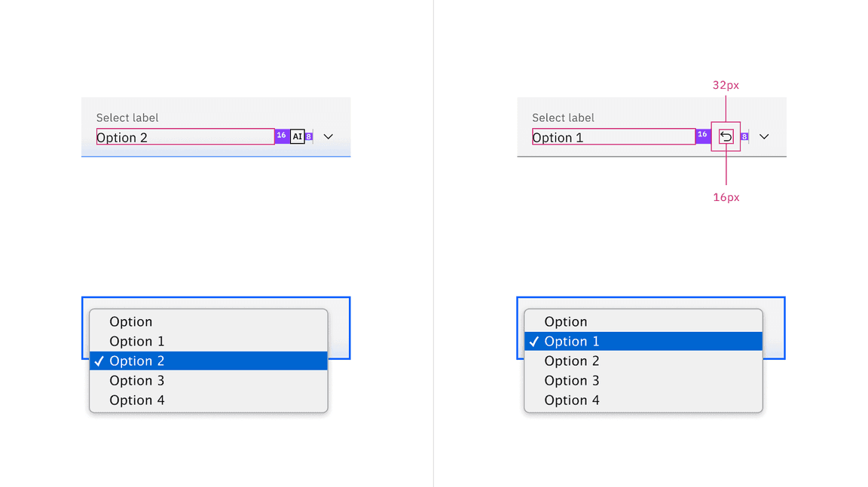Click the left Select label text
868x487 pixels.
[127, 117]
